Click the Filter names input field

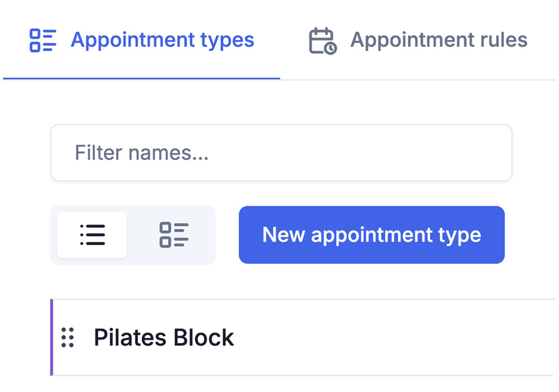coord(281,152)
